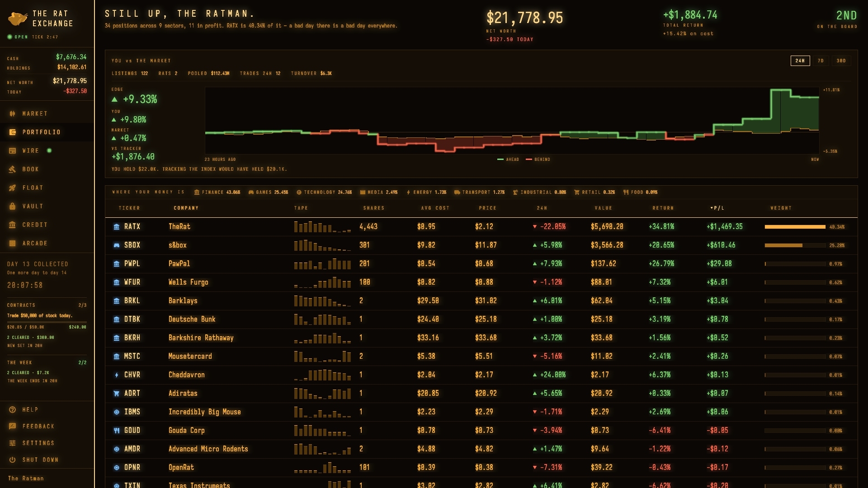Click the SBOX weight bar

795,245
